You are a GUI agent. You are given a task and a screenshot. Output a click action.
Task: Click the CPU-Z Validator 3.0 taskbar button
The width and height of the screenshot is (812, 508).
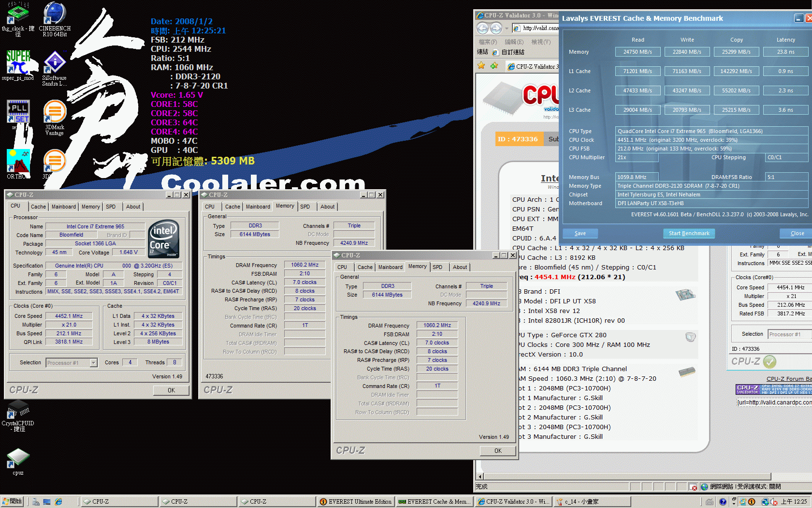(x=513, y=502)
